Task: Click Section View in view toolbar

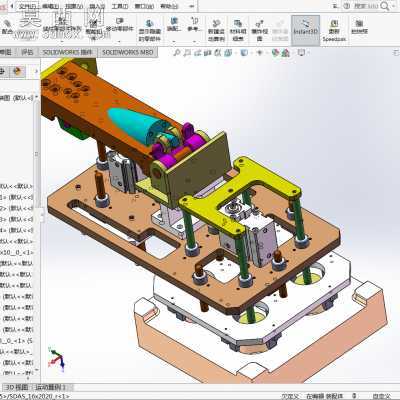Action: pos(208,53)
